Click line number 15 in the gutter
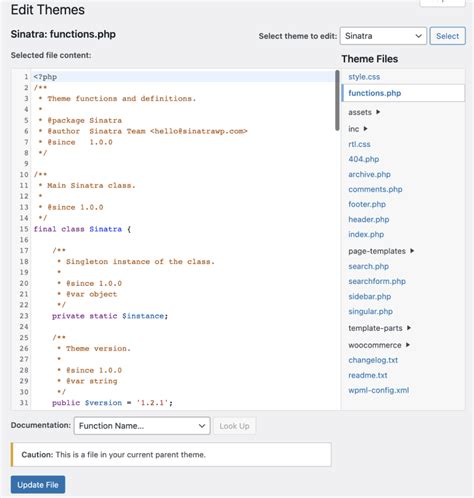The image size is (474, 498). pos(24,229)
